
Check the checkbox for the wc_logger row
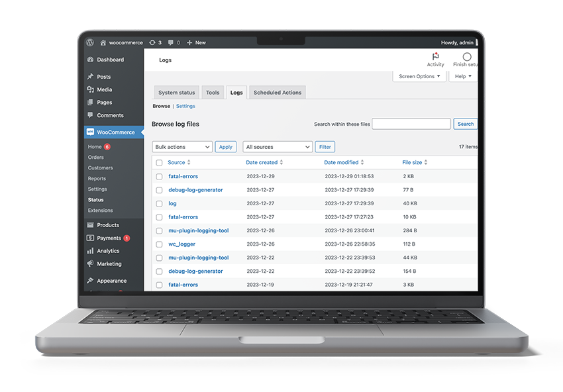coord(158,244)
